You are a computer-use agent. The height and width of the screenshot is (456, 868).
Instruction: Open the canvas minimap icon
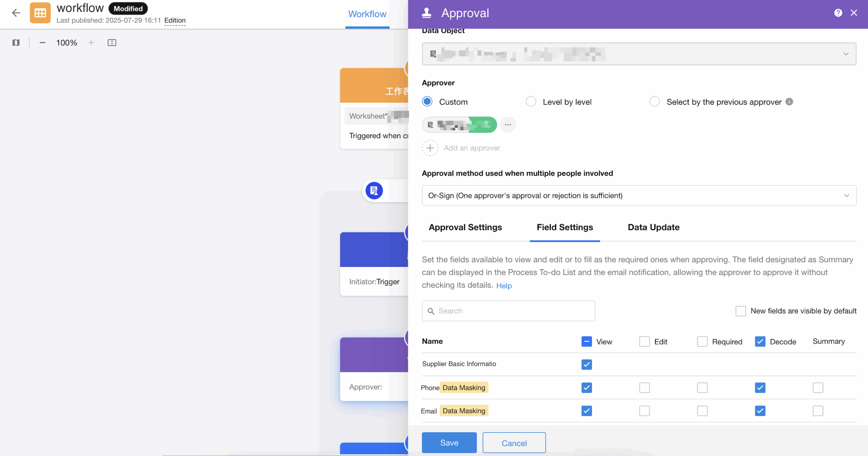pos(16,43)
